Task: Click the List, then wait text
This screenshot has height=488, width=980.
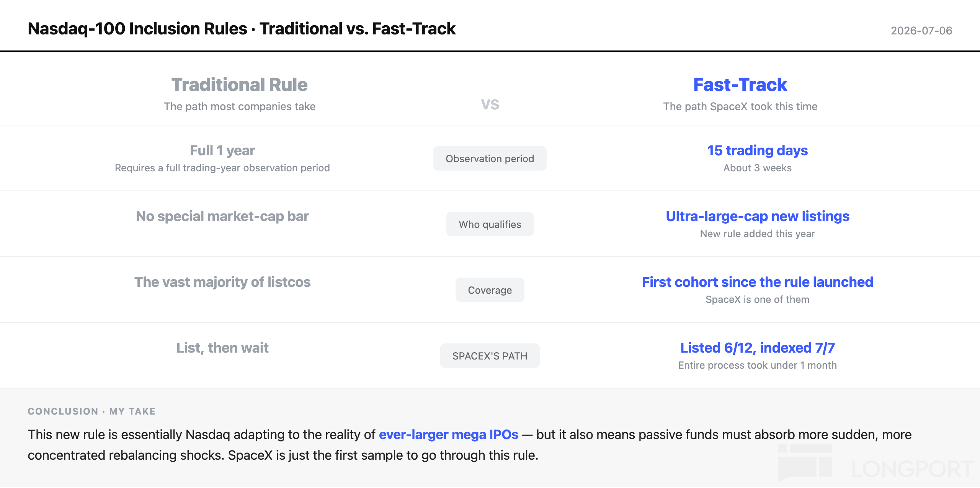Action: pyautogui.click(x=222, y=348)
